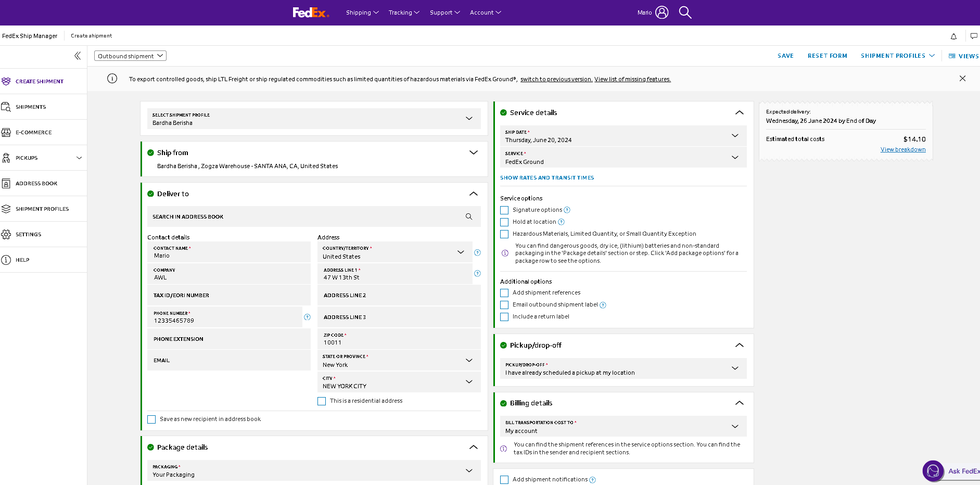The width and height of the screenshot is (980, 485).
Task: Open the Select Shipment Profile dropdown
Action: 314,119
